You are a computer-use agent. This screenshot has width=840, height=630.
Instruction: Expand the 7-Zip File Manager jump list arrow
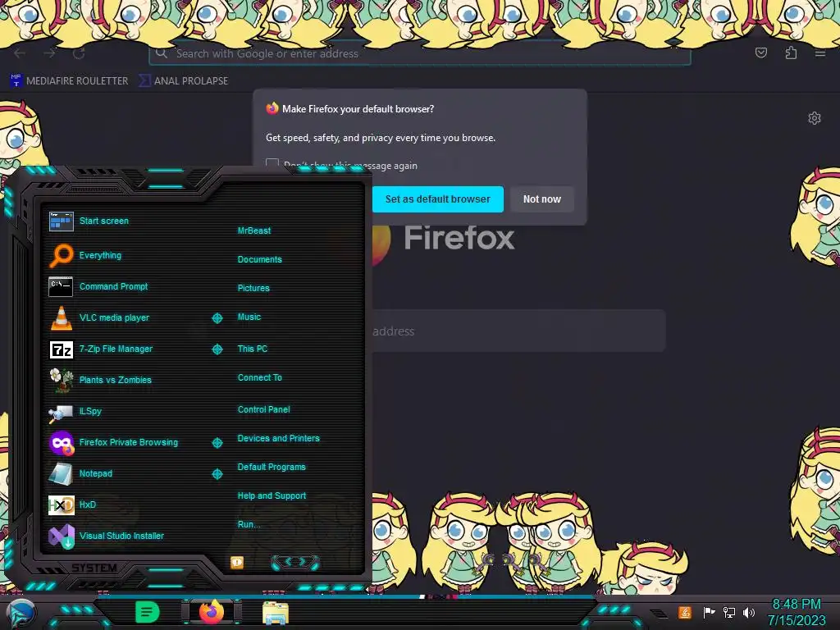217,349
